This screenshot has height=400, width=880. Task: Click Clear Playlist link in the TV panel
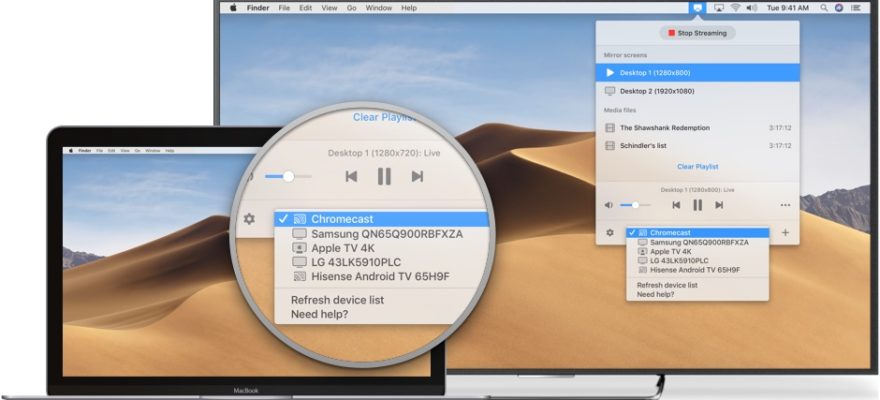[x=698, y=167]
